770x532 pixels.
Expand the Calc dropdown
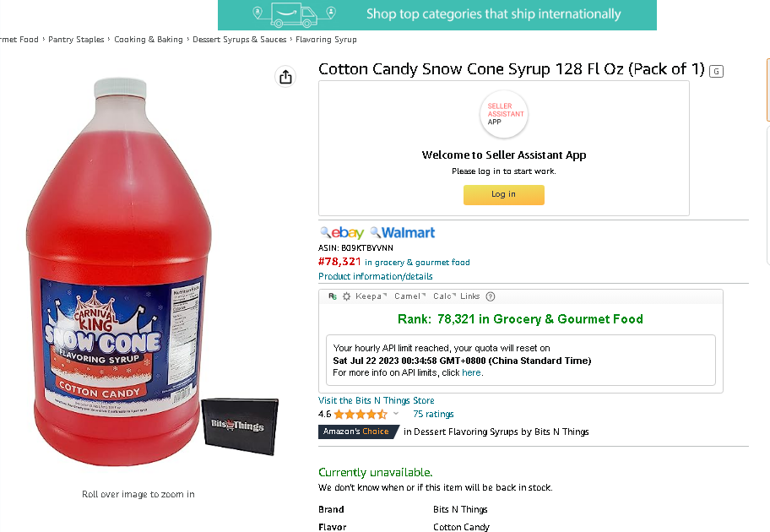pos(444,296)
